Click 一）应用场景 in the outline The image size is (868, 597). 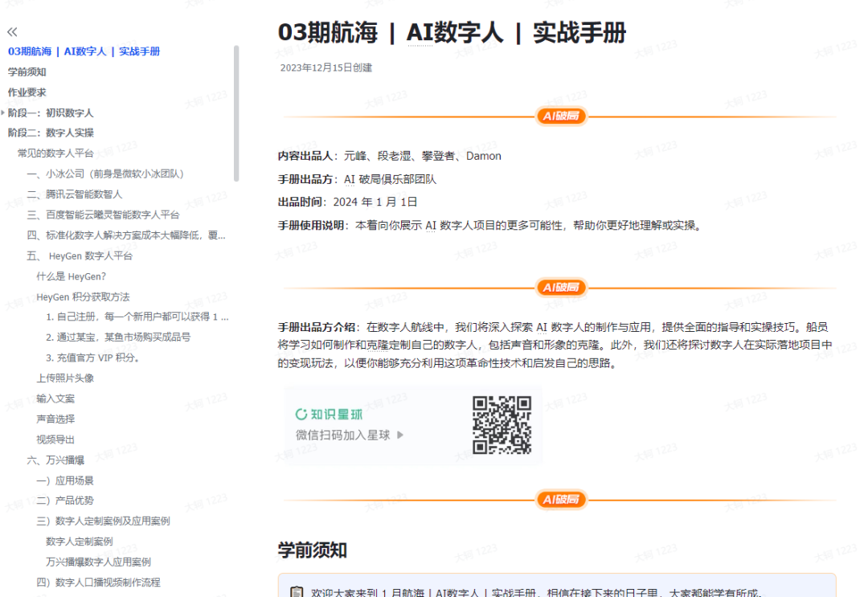tap(65, 480)
